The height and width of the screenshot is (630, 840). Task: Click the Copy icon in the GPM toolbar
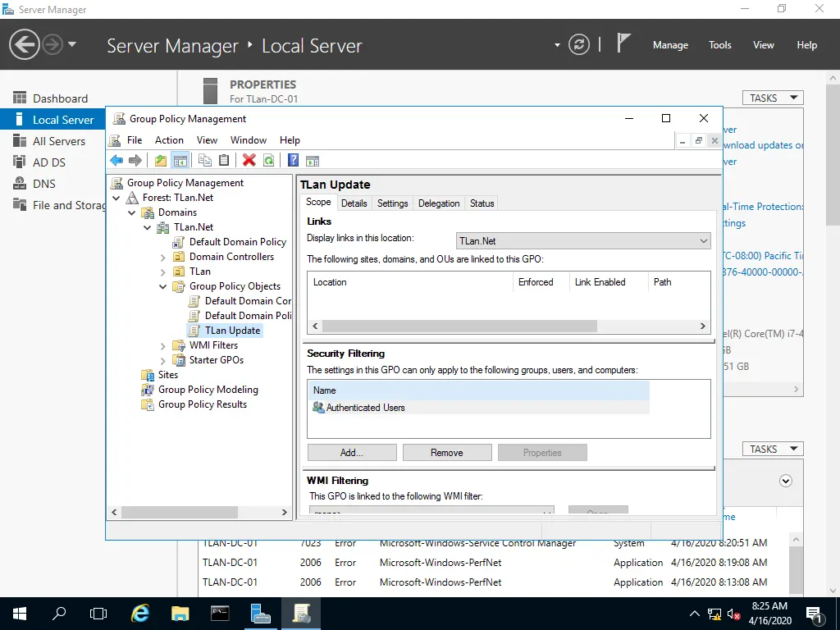click(x=204, y=160)
